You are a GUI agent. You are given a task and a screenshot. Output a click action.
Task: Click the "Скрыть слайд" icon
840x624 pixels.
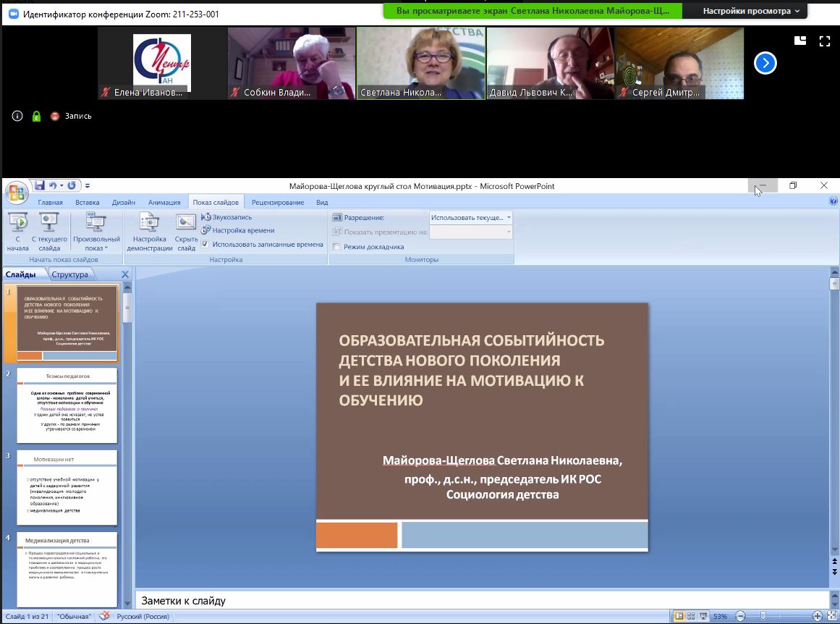click(186, 232)
